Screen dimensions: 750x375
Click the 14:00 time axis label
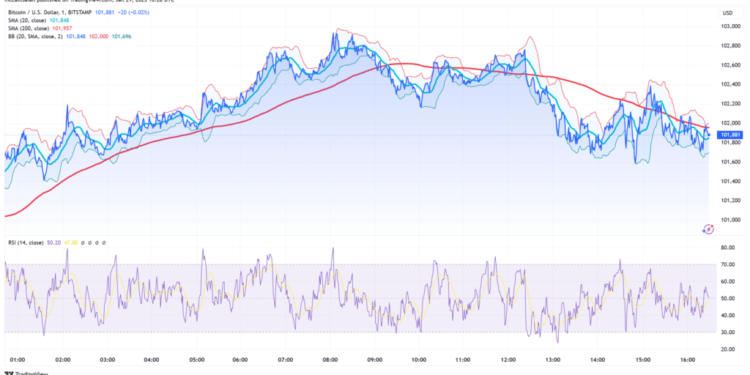click(597, 359)
